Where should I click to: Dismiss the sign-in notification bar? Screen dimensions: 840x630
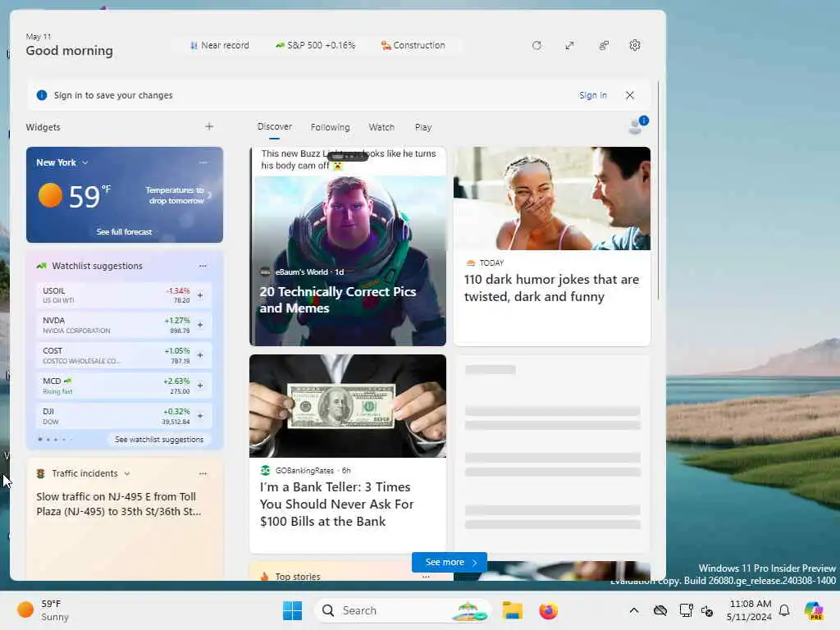[630, 95]
